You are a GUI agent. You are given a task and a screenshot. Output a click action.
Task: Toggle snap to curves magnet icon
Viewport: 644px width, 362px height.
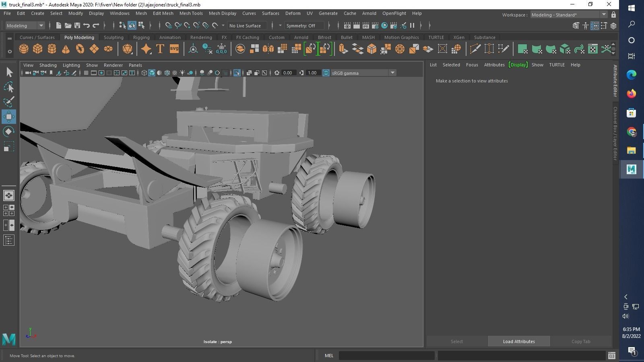[178, 25]
